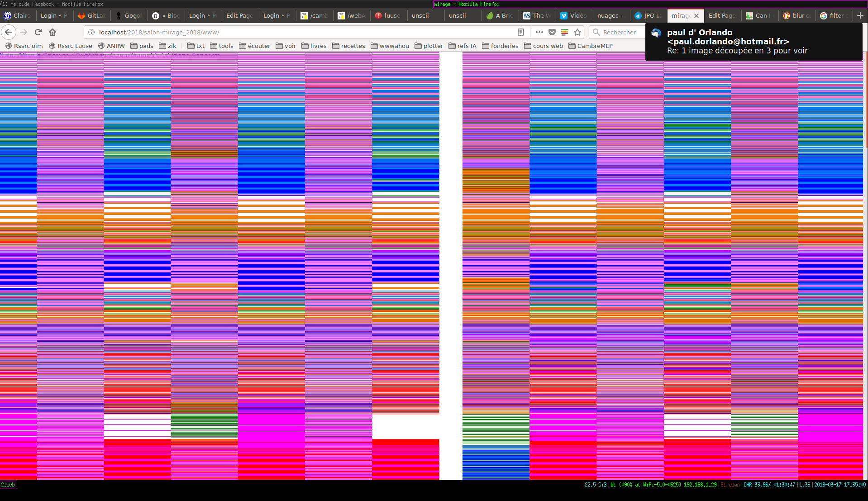Open the Rssrc Luuse bookmark
This screenshot has height=501, width=868.
coord(71,46)
